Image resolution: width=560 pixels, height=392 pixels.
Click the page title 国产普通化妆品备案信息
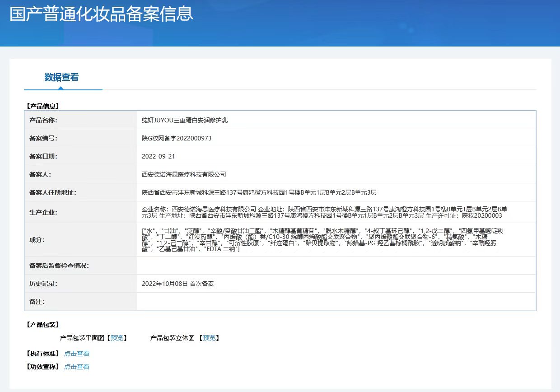(102, 14)
